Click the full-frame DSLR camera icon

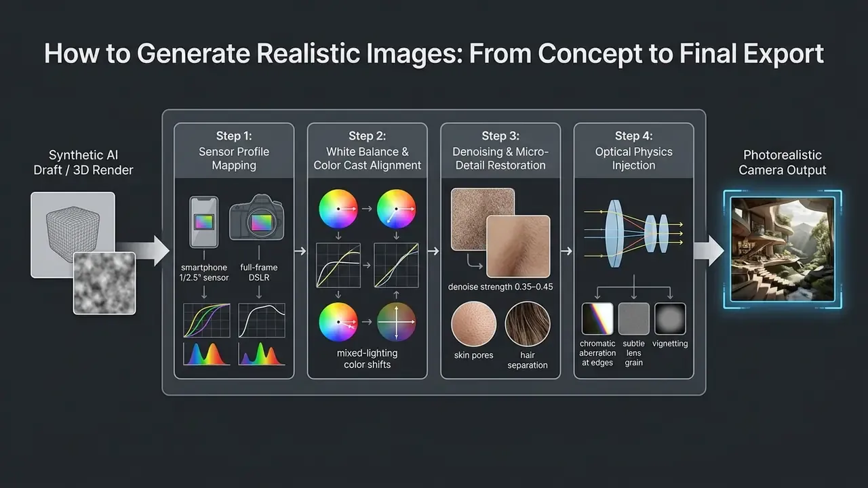click(258, 218)
